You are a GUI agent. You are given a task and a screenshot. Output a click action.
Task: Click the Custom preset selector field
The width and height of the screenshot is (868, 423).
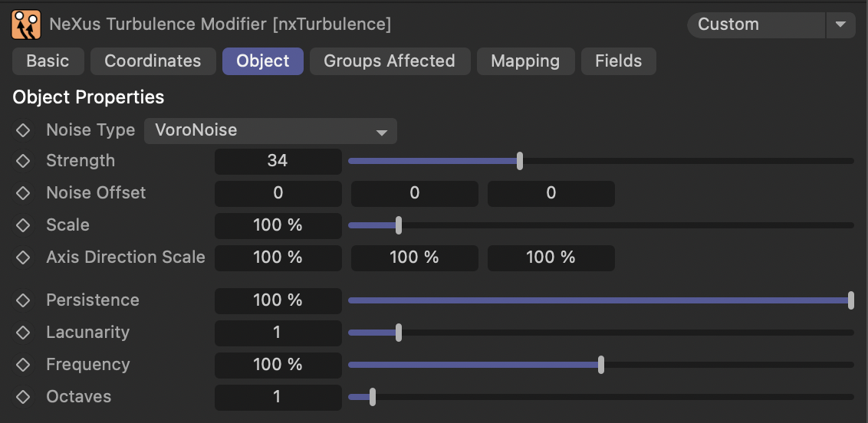[756, 25]
